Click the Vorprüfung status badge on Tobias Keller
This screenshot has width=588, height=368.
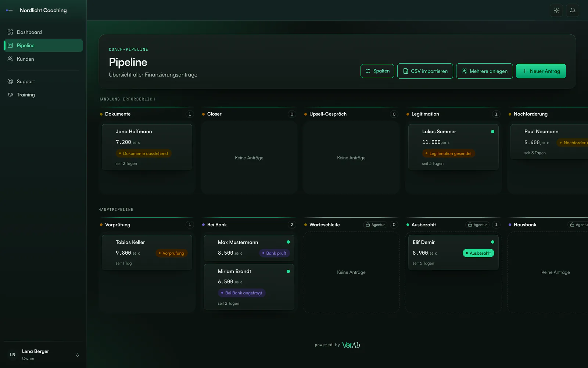(171, 253)
